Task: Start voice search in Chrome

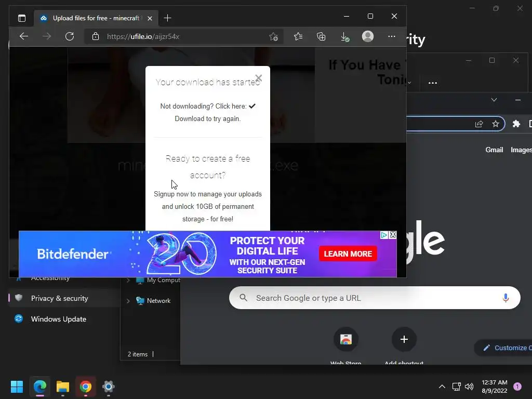Action: (506, 298)
